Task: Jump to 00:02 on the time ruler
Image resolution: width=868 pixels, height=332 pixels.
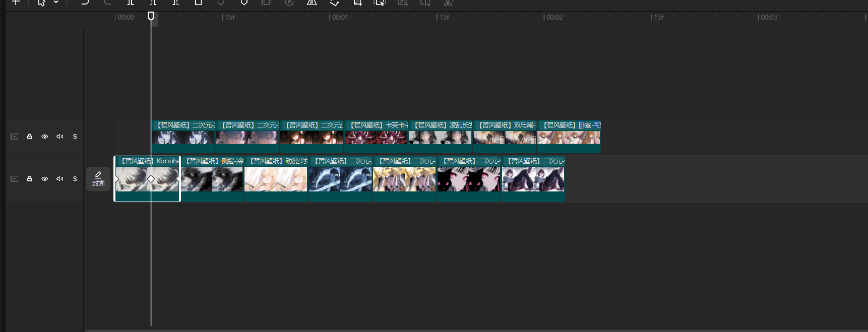Action: tap(554, 17)
